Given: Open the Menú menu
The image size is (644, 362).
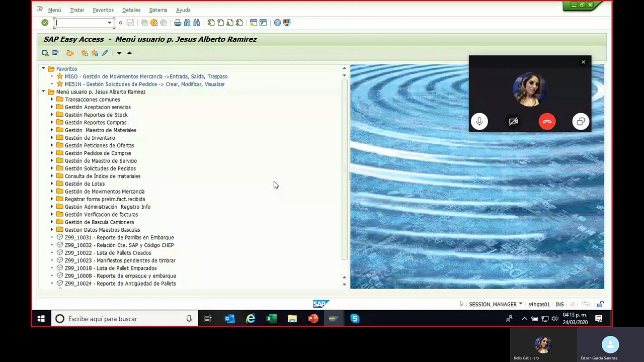Looking at the screenshot, I should [54, 10].
